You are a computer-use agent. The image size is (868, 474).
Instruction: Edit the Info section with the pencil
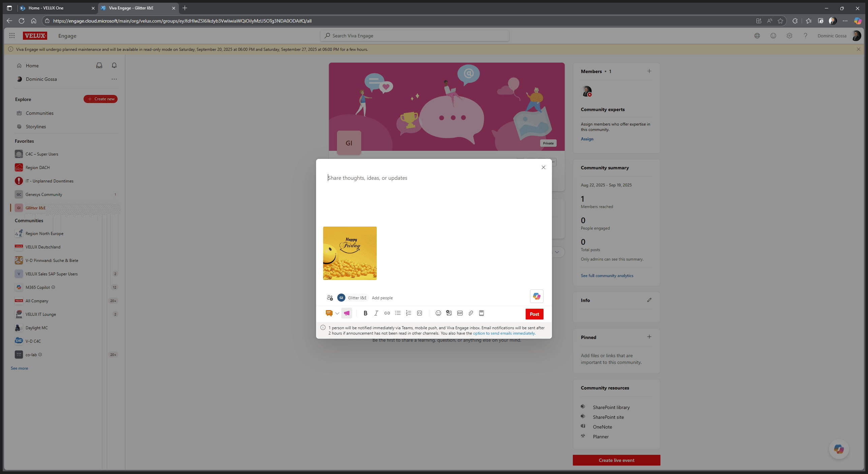(649, 300)
